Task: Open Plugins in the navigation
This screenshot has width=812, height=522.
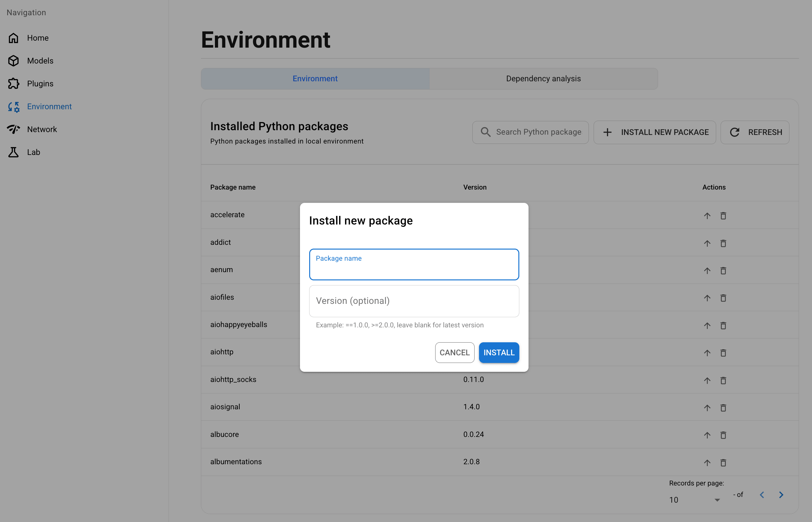Action: [40, 84]
